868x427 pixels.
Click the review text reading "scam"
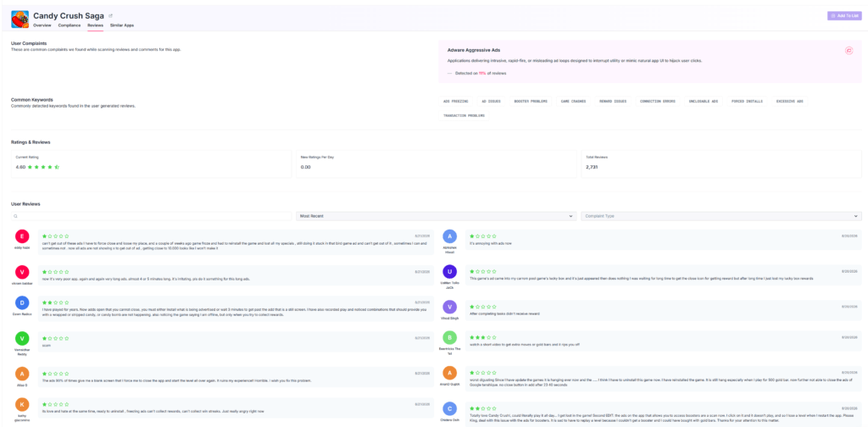[x=47, y=345]
